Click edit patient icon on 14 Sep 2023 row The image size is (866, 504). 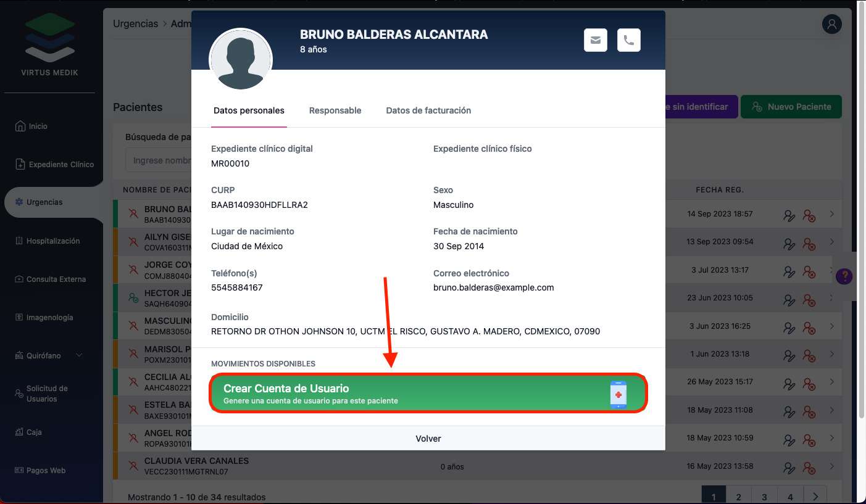(x=789, y=215)
